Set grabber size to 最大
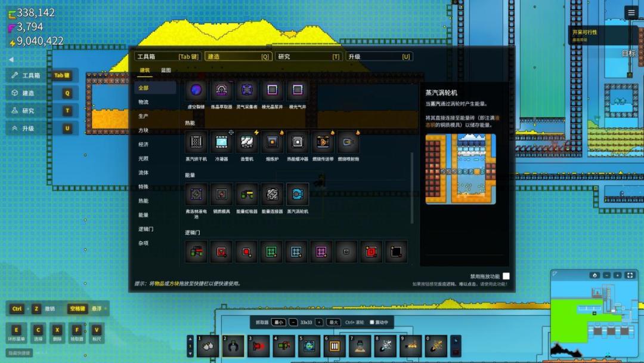The width and height of the screenshot is (644, 363). pos(333,322)
